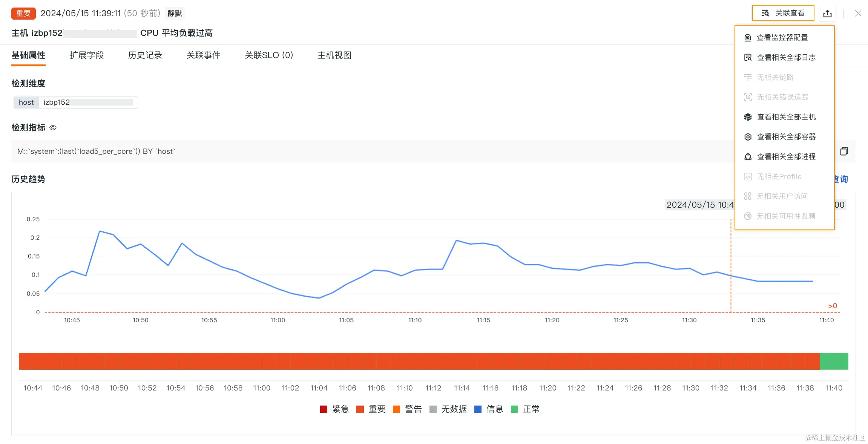Viewport: 868px width, 444px height.
Task: Click the host izbp152 dimension tag
Action: pos(75,103)
